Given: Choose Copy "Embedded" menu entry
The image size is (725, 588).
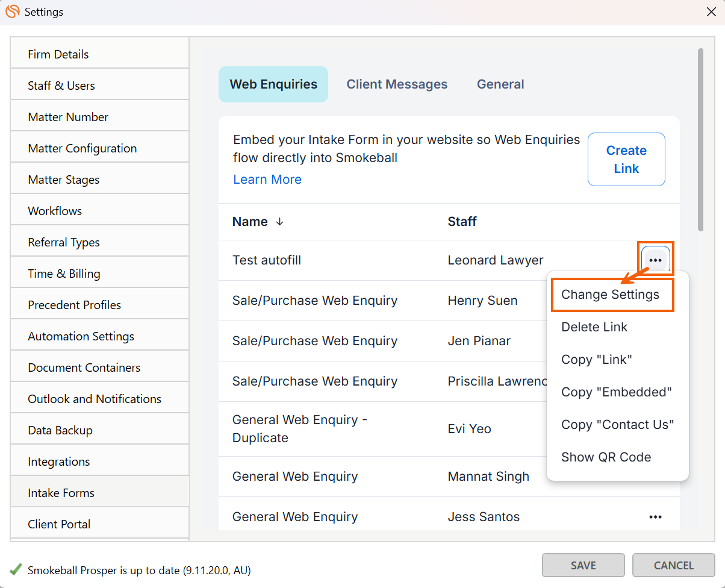Looking at the screenshot, I should 616,392.
